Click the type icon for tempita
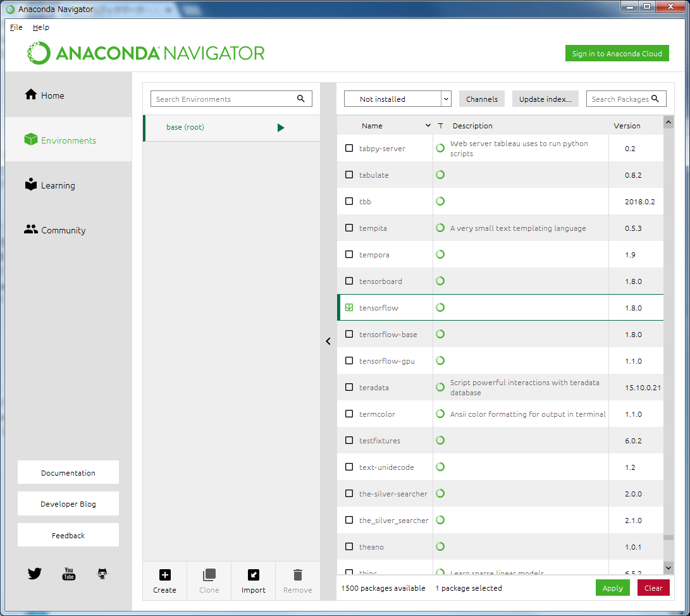The height and width of the screenshot is (616, 690). coord(440,228)
